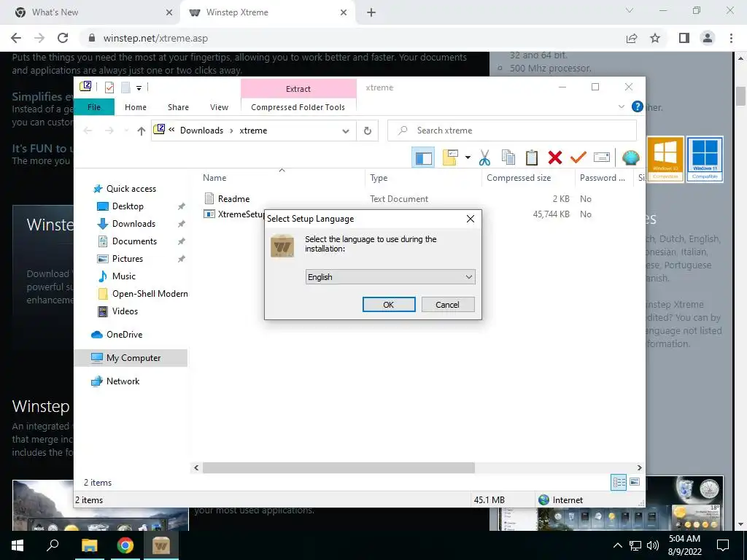Click the Search xtreme input box

512,131
